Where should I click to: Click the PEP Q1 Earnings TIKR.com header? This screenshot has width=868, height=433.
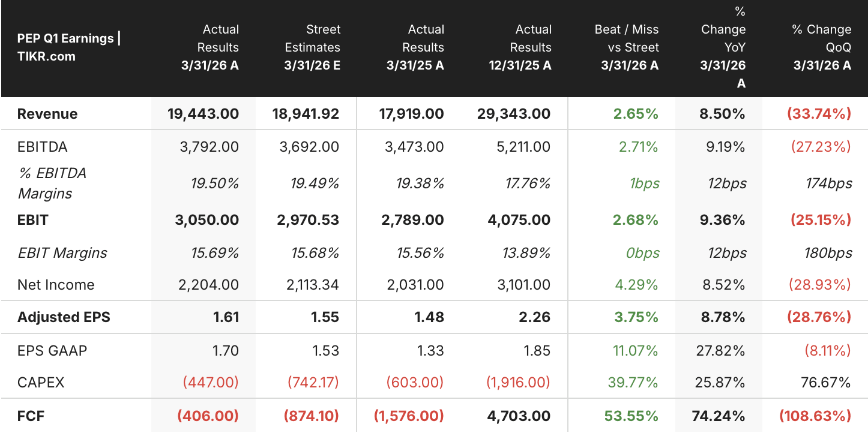tap(69, 47)
